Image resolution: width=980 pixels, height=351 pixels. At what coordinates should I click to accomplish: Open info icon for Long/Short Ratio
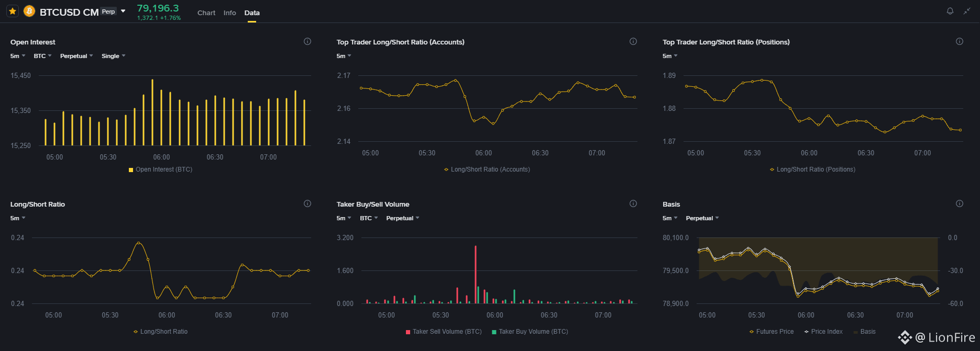pos(307,203)
